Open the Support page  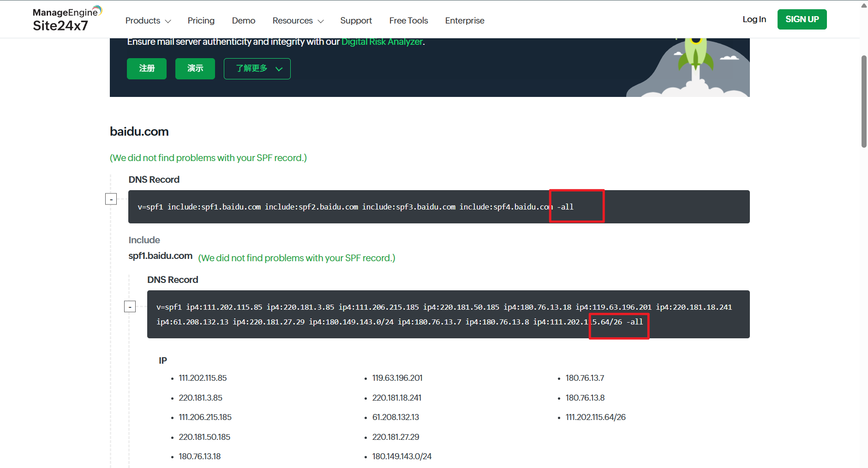(x=356, y=21)
